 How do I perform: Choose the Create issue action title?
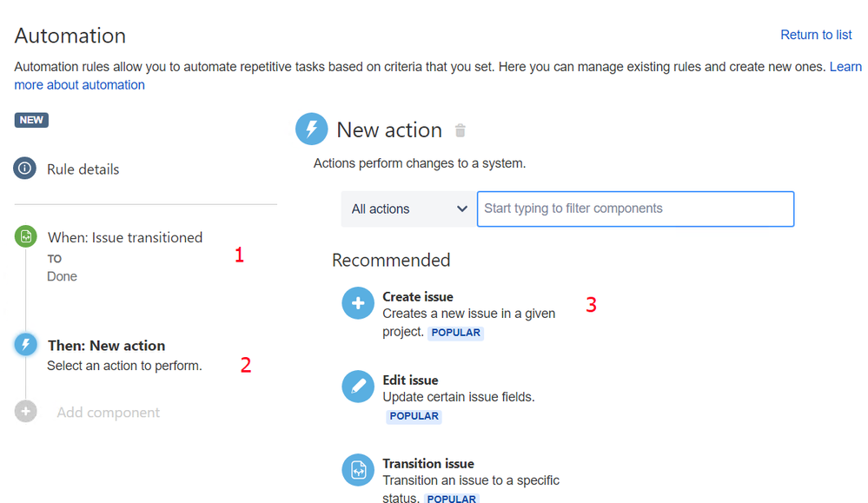click(418, 296)
